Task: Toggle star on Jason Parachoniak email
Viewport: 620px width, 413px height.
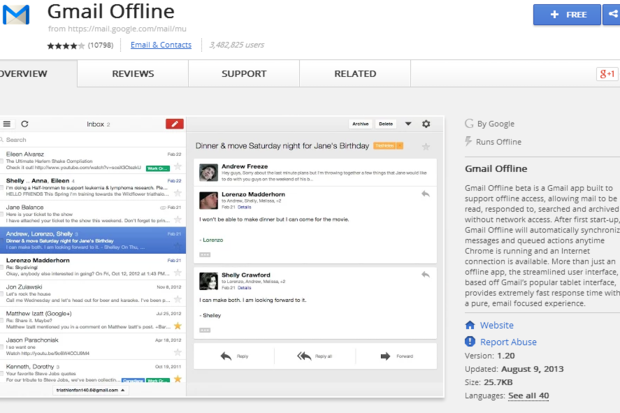Action: pyautogui.click(x=178, y=352)
